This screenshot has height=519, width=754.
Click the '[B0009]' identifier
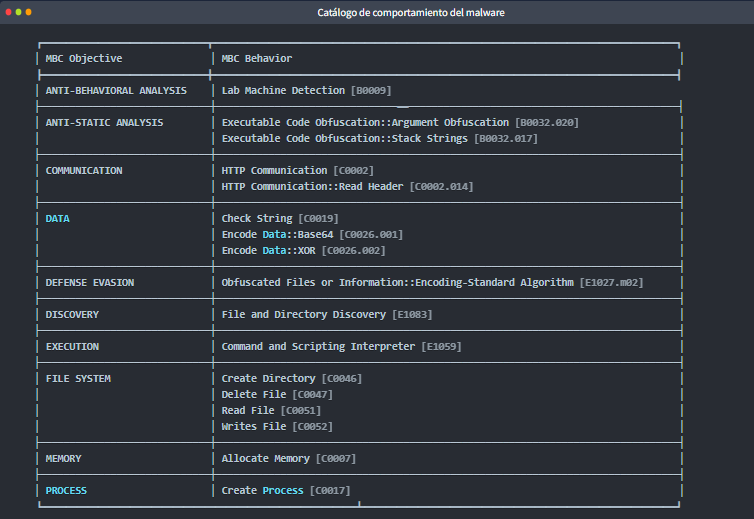(x=371, y=90)
